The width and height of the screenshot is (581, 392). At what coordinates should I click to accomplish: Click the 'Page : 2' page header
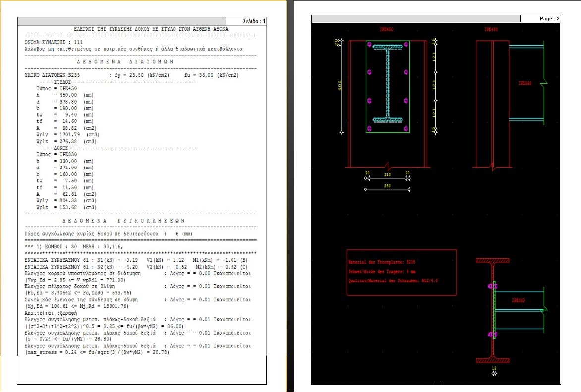[549, 18]
